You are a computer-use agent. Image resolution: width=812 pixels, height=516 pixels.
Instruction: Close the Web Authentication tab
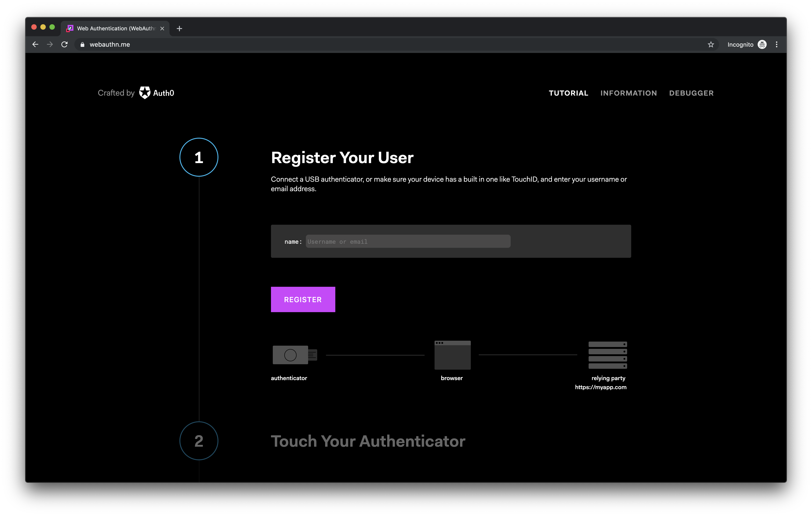point(162,29)
